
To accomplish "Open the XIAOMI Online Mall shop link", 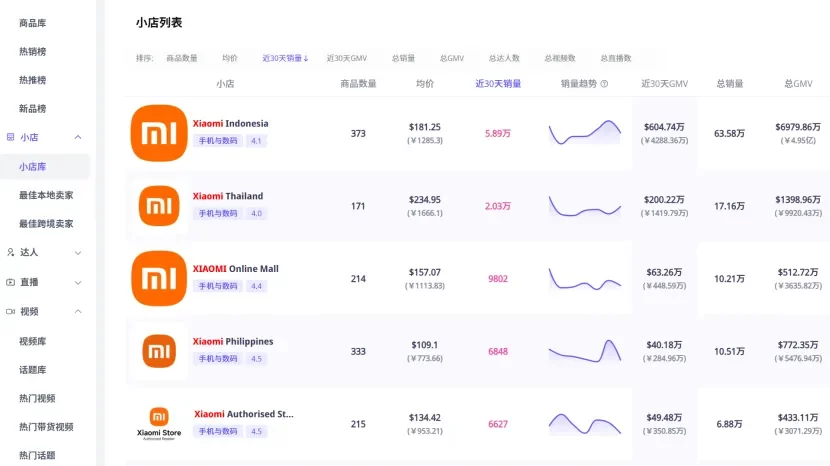I will point(236,269).
